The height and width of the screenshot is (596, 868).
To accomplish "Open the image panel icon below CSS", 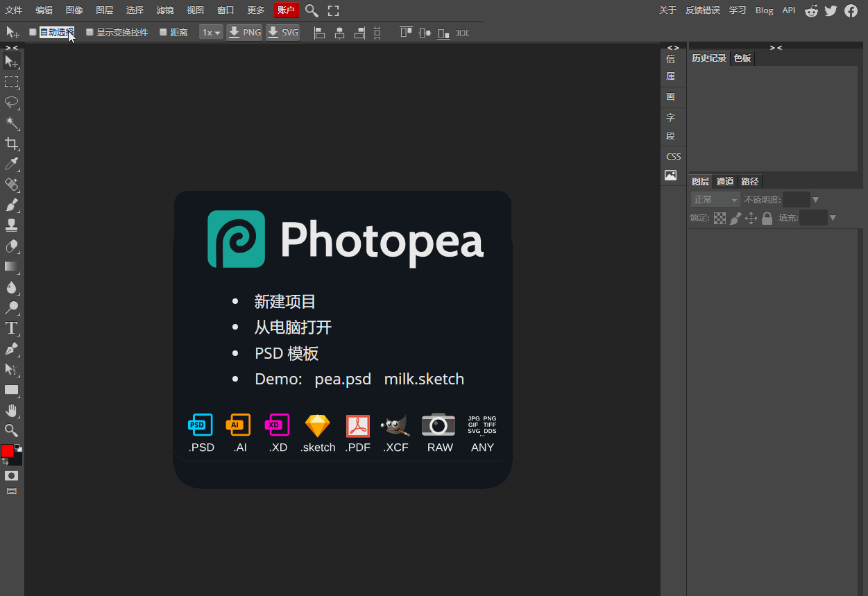I will 670,176.
